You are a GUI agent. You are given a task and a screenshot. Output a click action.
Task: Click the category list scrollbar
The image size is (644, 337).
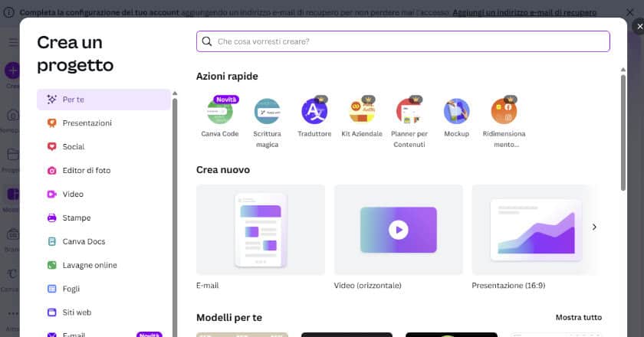[x=175, y=218]
